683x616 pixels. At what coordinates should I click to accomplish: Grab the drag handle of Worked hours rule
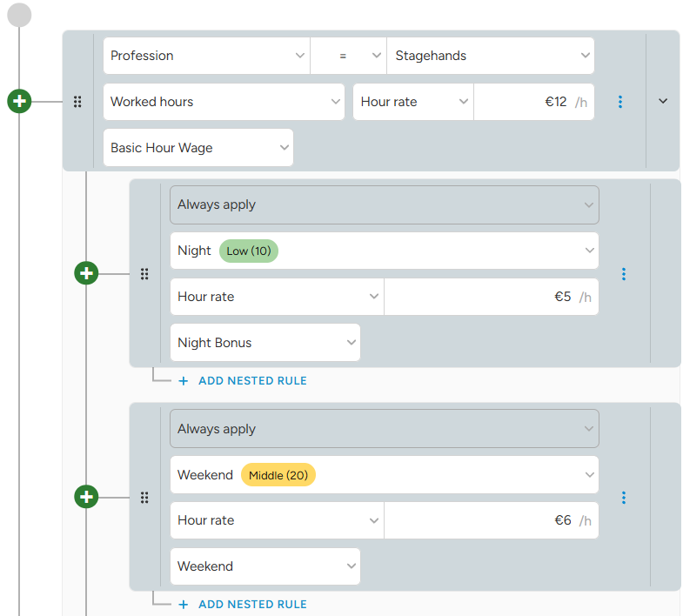coord(77,102)
